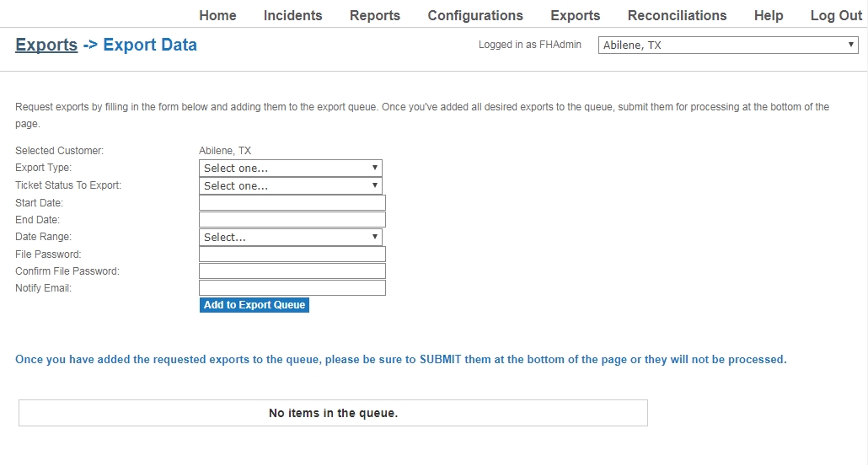
Task: Go to the Incidents menu
Action: (x=292, y=15)
